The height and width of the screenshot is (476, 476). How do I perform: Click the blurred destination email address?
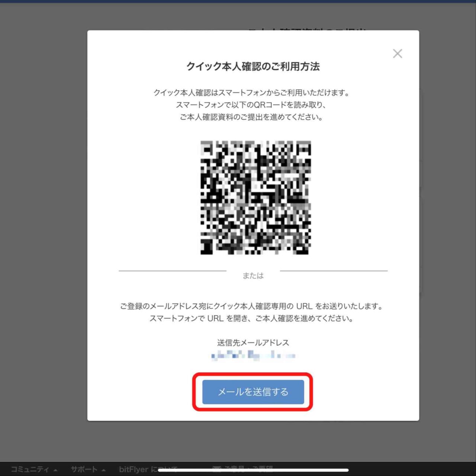coord(253,355)
